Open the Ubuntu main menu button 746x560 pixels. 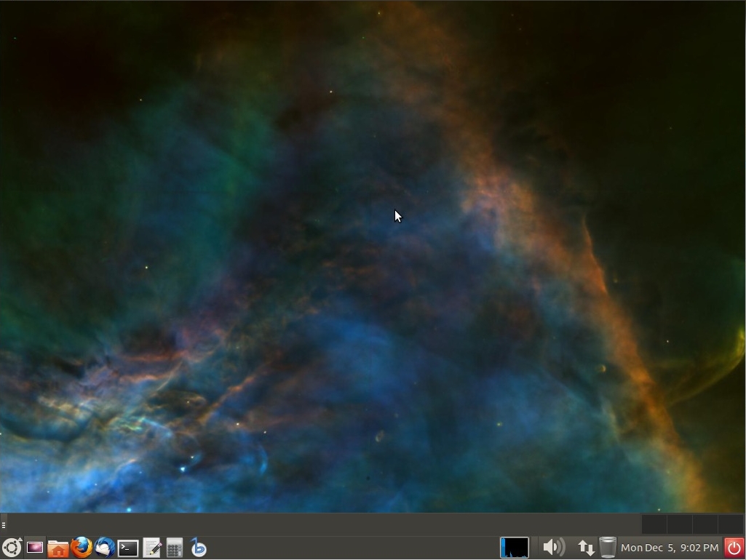point(12,548)
